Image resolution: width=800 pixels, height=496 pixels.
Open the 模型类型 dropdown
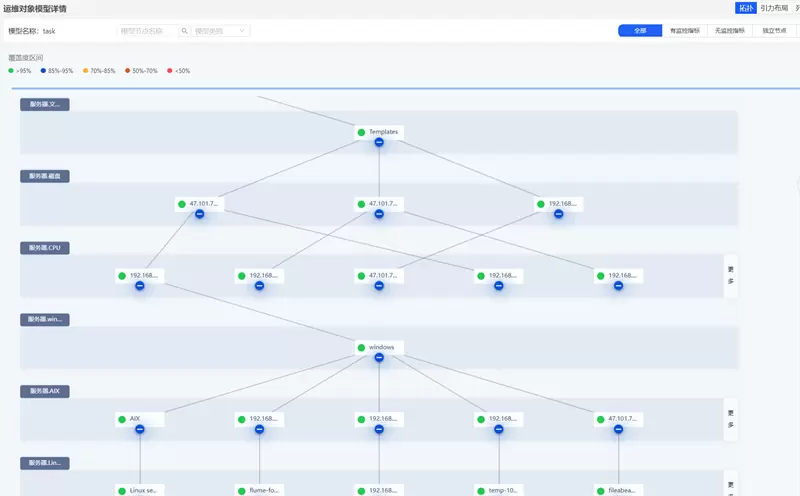click(x=221, y=31)
